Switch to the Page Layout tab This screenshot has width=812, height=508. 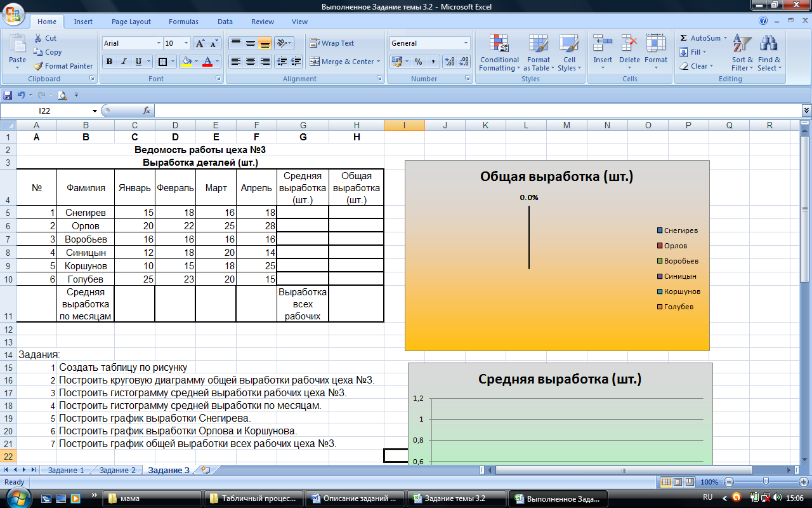(131, 22)
